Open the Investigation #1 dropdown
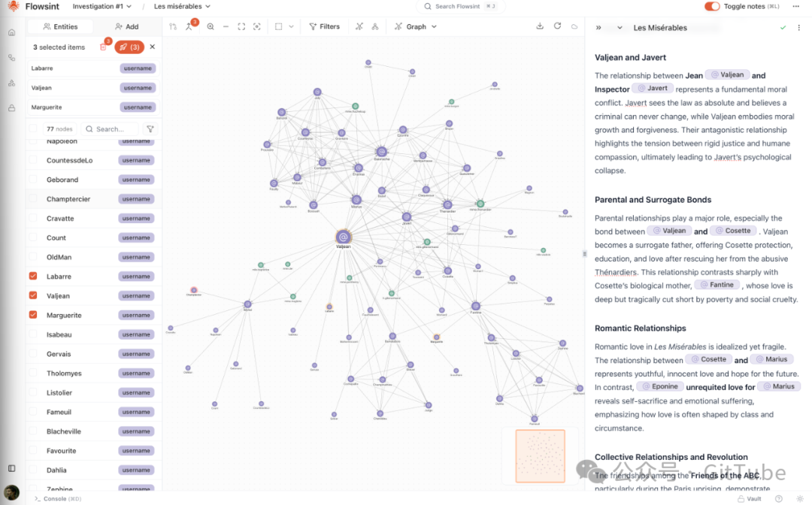812x505 pixels. point(102,6)
